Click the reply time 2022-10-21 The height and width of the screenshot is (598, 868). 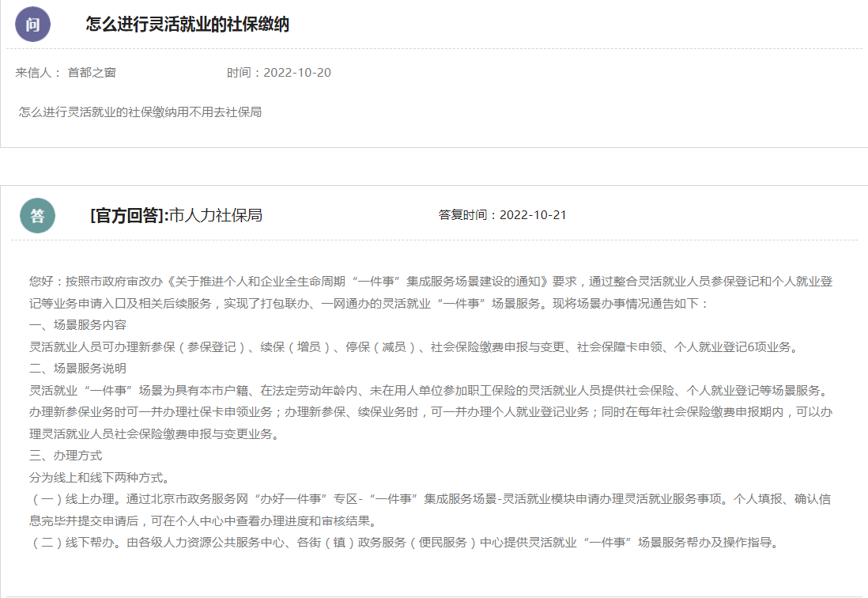tap(533, 215)
